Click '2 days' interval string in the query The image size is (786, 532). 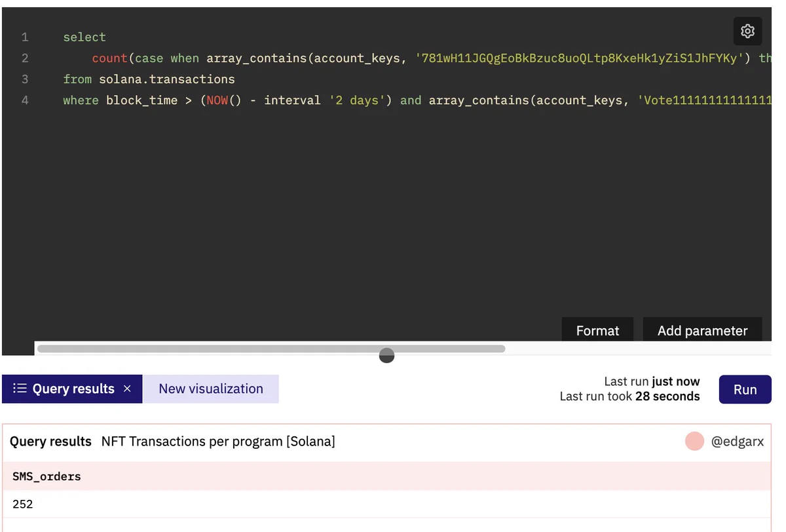359,100
